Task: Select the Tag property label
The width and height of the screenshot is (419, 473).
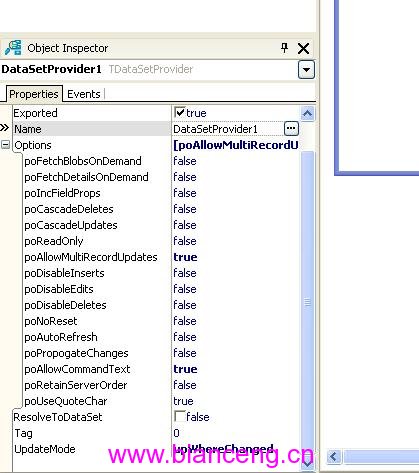Action: (x=23, y=433)
